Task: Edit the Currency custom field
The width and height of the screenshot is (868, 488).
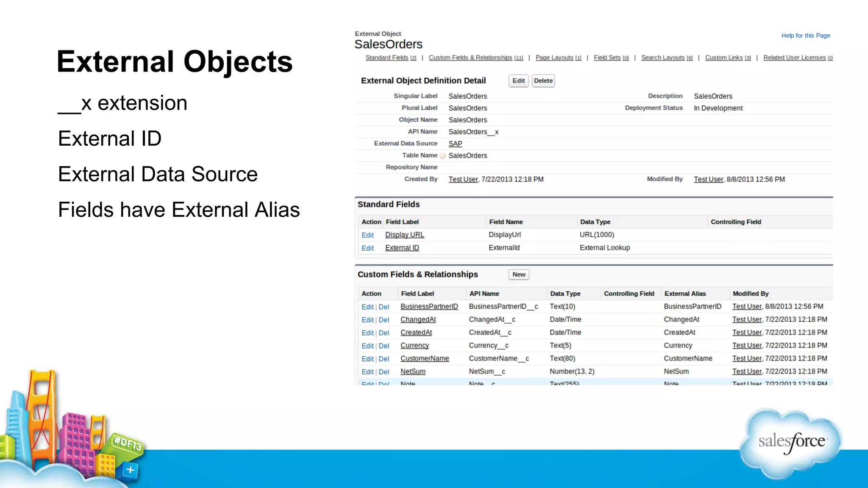Action: (x=367, y=346)
